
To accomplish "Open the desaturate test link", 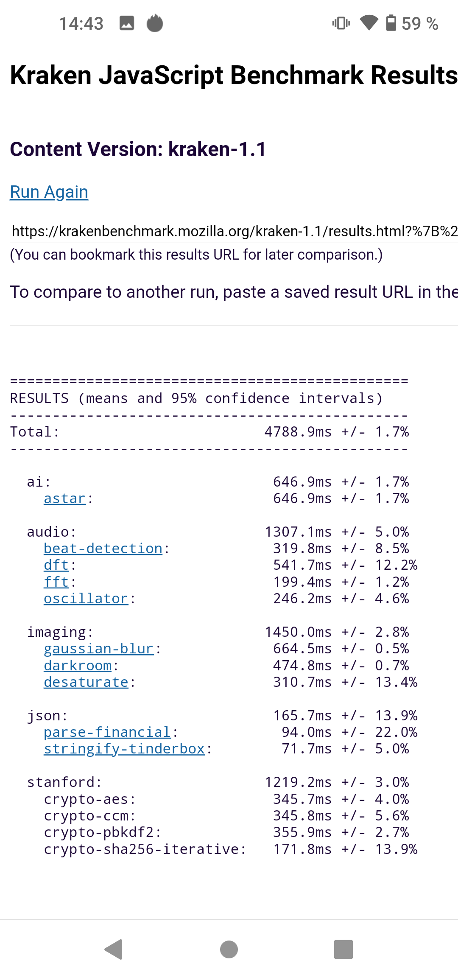I will coord(86,682).
